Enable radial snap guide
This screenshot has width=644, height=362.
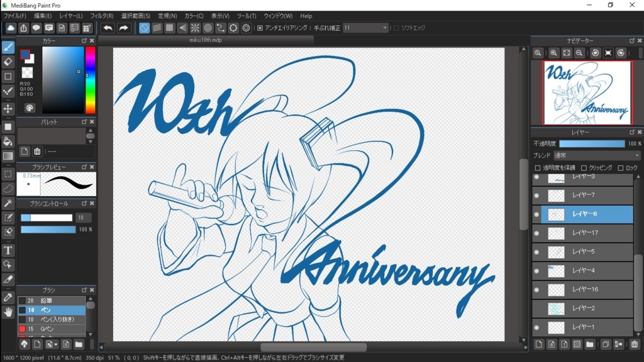pyautogui.click(x=195, y=28)
